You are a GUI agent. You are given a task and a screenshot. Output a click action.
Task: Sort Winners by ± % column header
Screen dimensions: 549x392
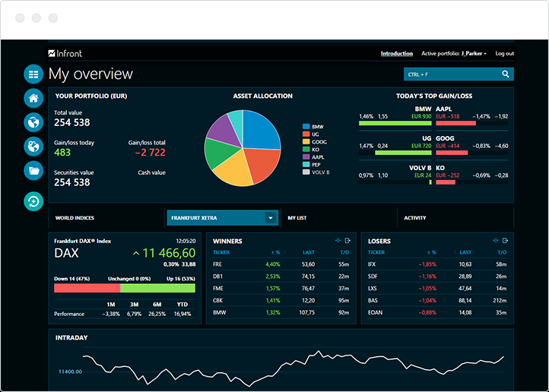275,252
